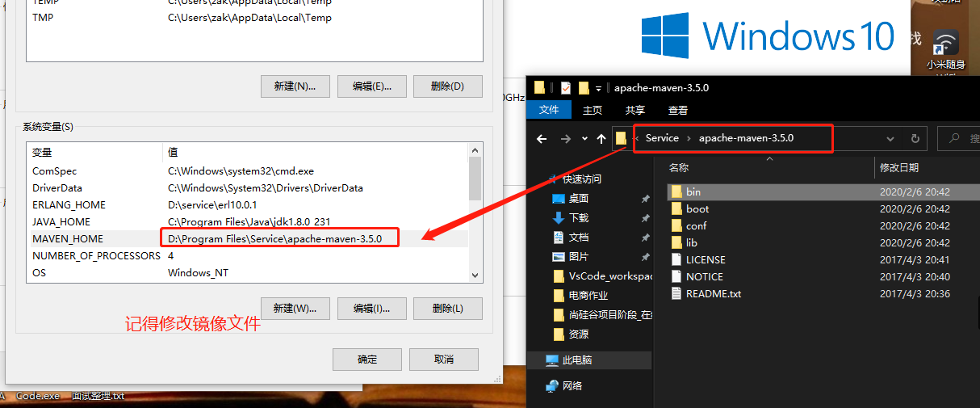Click the folder icon in the address bar
The height and width of the screenshot is (408, 980).
[621, 138]
